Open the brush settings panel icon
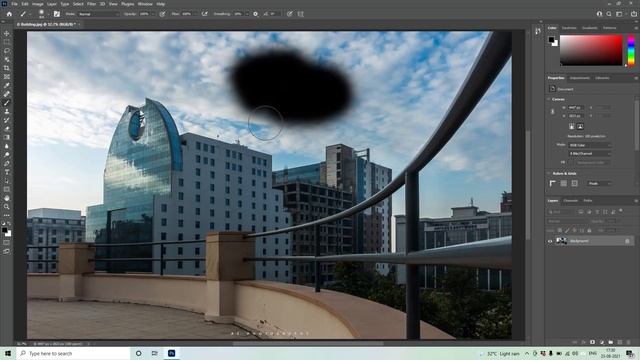This screenshot has height=360, width=640. [57, 14]
